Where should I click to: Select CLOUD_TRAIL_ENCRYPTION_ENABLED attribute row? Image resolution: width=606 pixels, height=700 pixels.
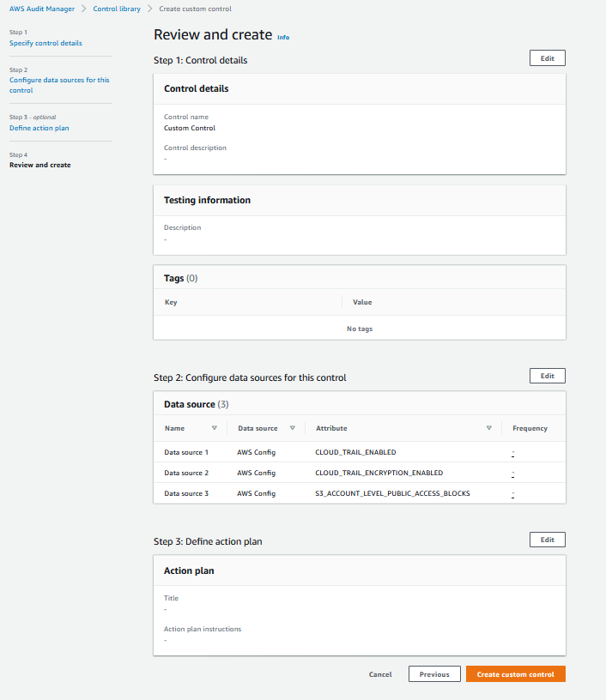point(360,473)
